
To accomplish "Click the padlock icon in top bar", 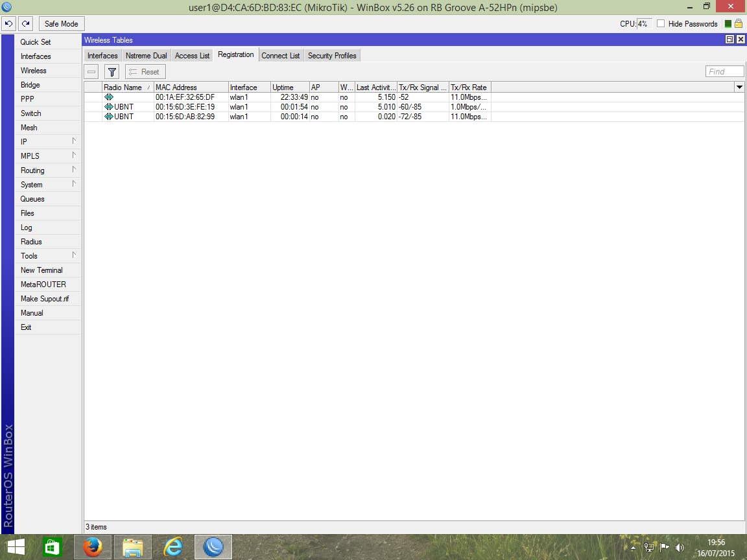I will 739,23.
